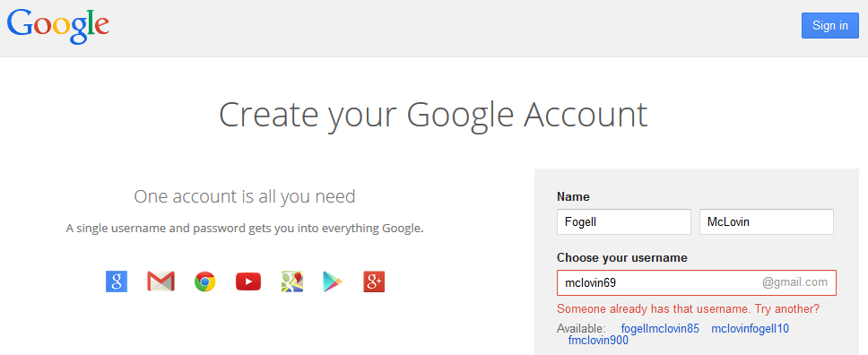Click the Chrome browser icon
This screenshot has height=355, width=868.
click(204, 281)
